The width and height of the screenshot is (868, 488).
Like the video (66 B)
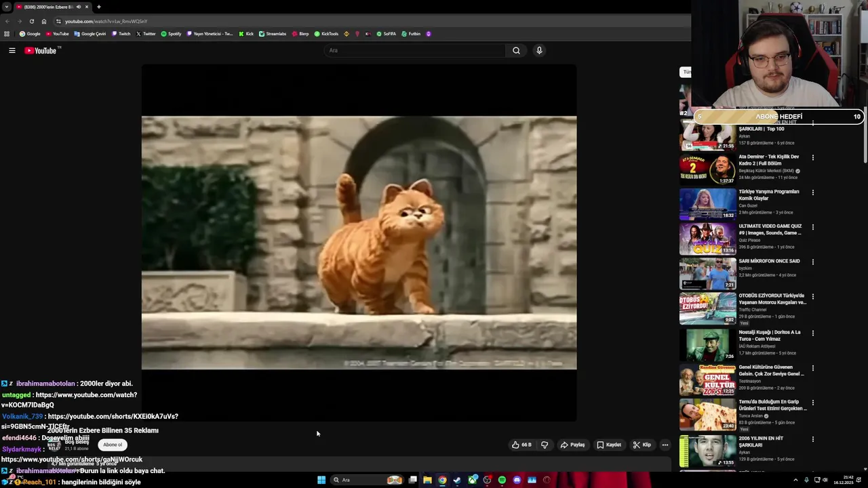coord(521,445)
